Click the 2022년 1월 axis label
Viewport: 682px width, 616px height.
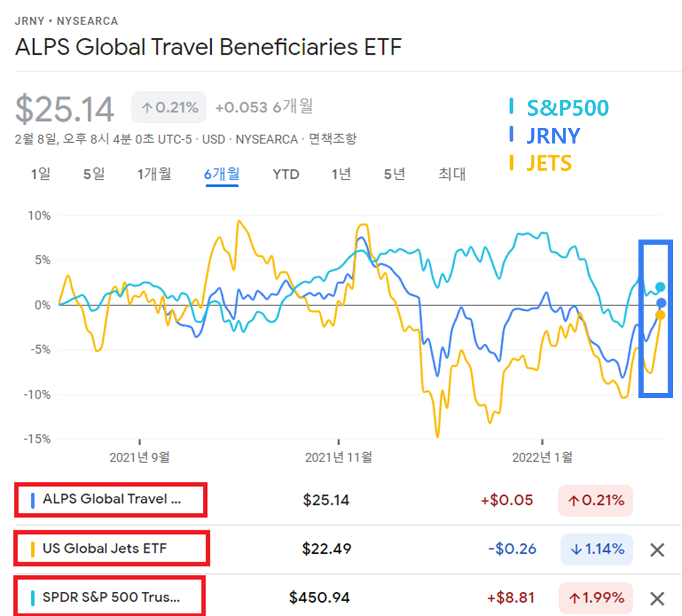click(x=542, y=457)
